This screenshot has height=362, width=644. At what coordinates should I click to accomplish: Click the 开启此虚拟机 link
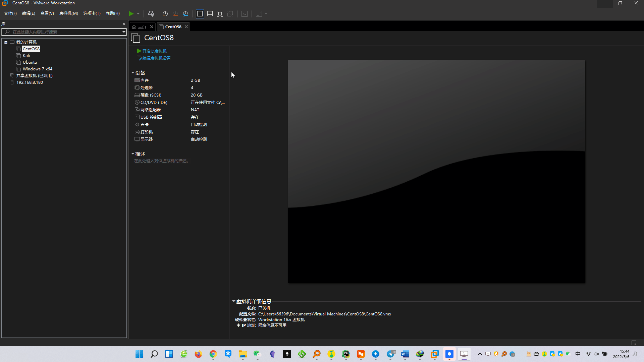[154, 51]
